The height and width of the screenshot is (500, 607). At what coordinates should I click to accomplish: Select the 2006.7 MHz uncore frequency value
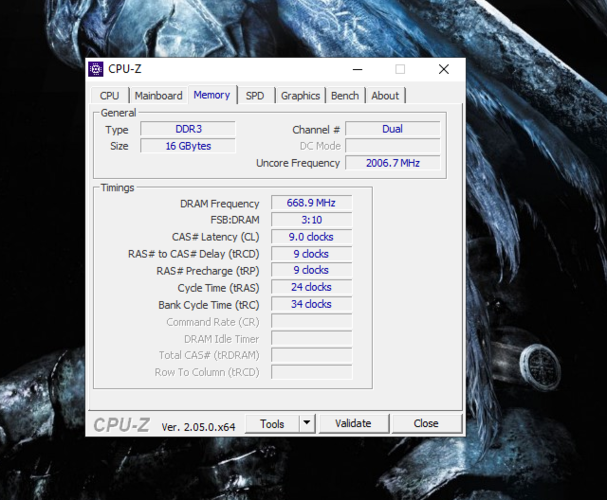393,163
